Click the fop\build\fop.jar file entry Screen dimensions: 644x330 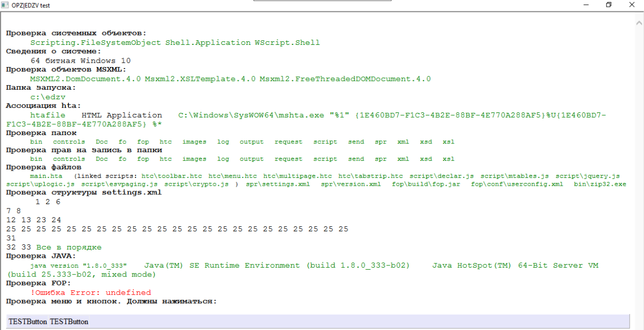[x=426, y=184]
